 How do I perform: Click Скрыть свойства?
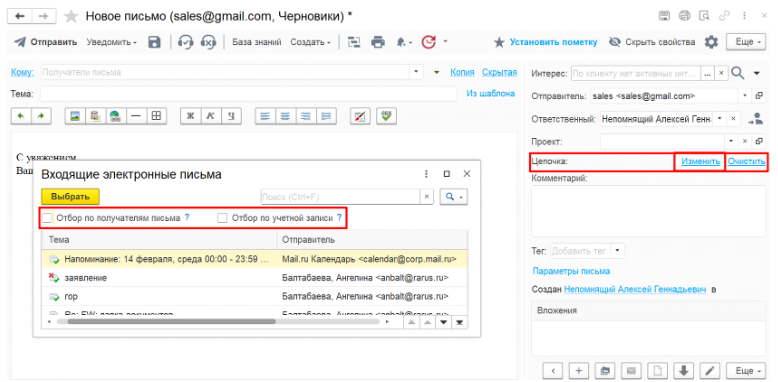651,42
